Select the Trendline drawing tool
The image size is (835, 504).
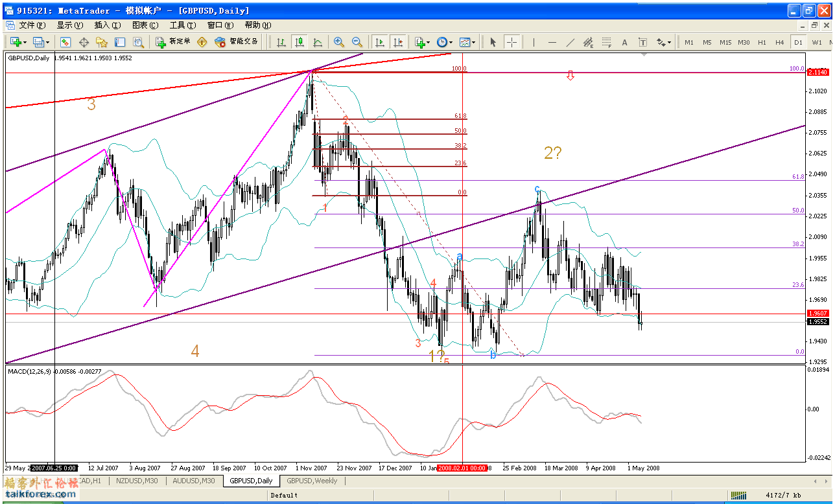[570, 42]
